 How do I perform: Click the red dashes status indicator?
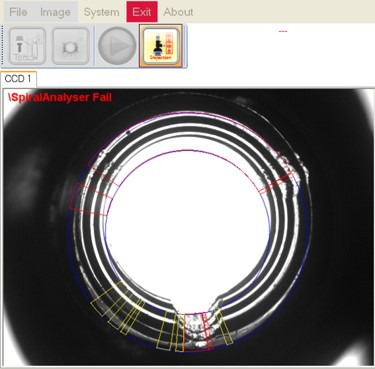(283, 31)
